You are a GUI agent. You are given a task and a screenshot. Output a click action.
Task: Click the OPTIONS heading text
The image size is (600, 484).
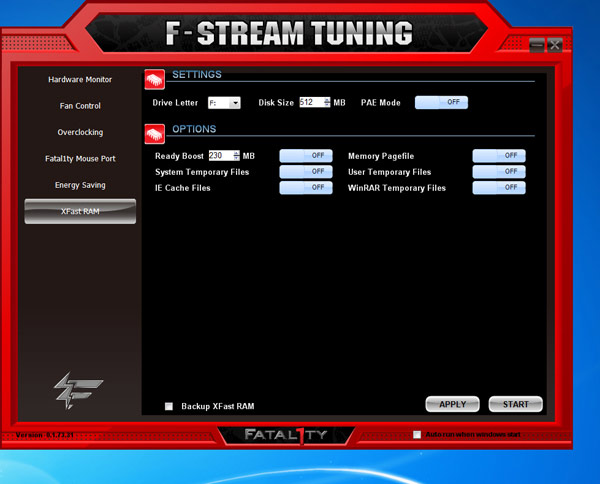pyautogui.click(x=194, y=129)
